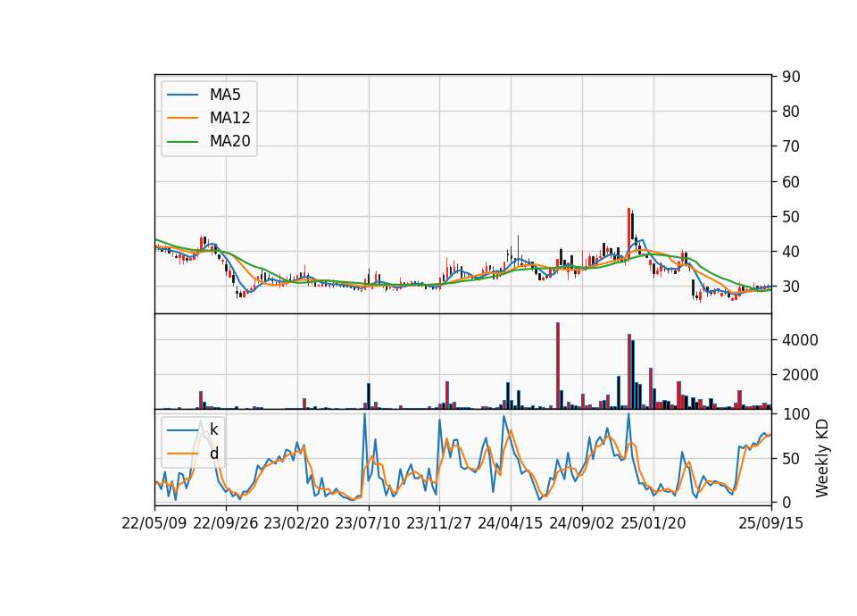857x616 pixels.
Task: Click the 25/09/15 date tick label
Action: pyautogui.click(x=770, y=523)
